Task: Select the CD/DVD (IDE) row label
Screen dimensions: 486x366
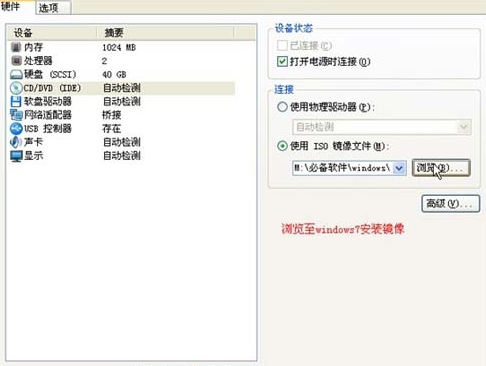Action: click(52, 88)
